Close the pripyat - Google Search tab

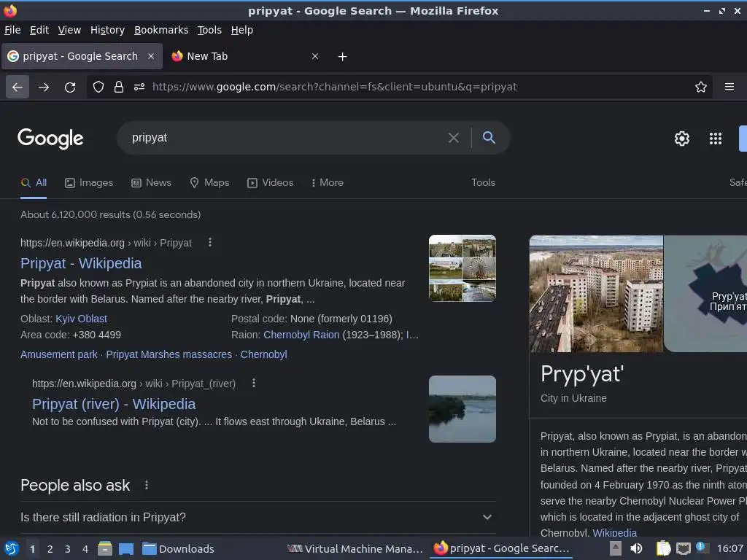tap(150, 56)
